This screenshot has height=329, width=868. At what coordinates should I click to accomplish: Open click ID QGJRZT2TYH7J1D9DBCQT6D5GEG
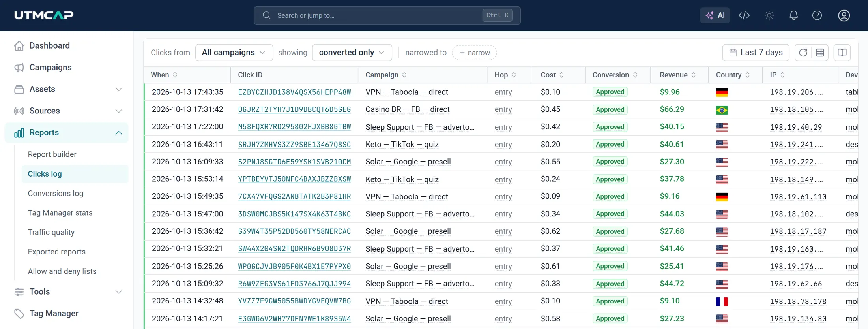click(294, 109)
